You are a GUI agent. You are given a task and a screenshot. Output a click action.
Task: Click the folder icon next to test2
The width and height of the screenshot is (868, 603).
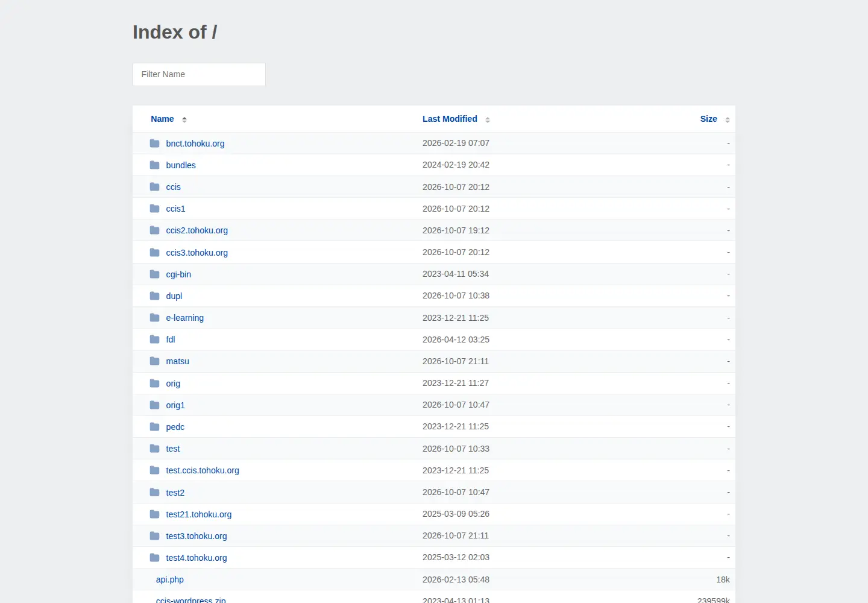coord(155,493)
